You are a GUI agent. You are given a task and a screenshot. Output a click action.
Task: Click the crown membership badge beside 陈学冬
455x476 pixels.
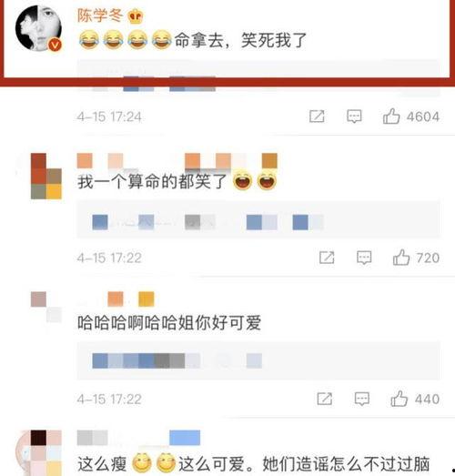click(x=135, y=16)
